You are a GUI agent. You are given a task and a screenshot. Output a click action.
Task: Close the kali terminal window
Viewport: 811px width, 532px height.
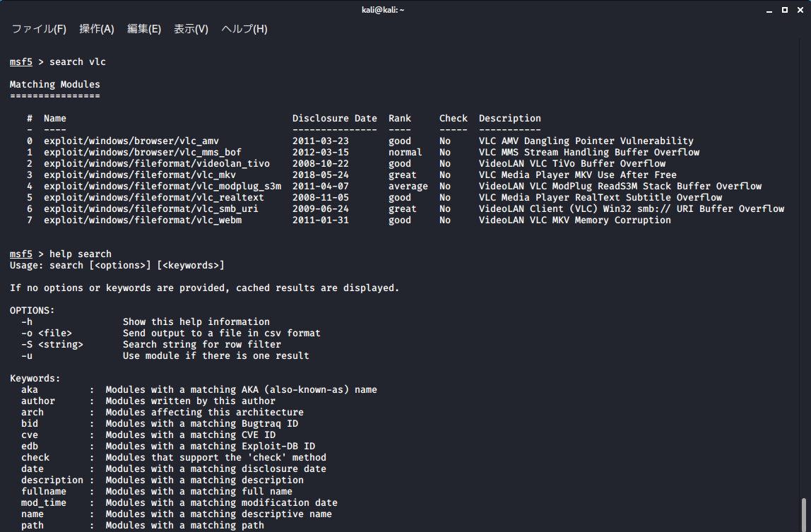[800, 10]
